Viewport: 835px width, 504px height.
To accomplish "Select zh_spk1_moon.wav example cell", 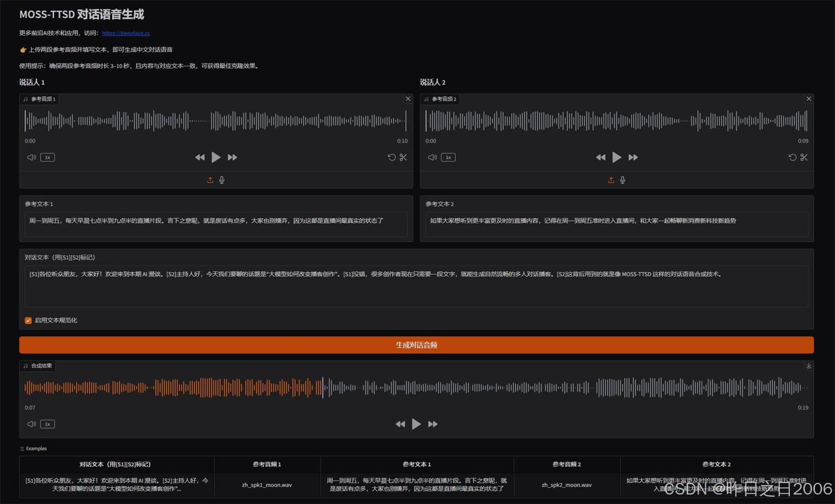I will (267, 485).
